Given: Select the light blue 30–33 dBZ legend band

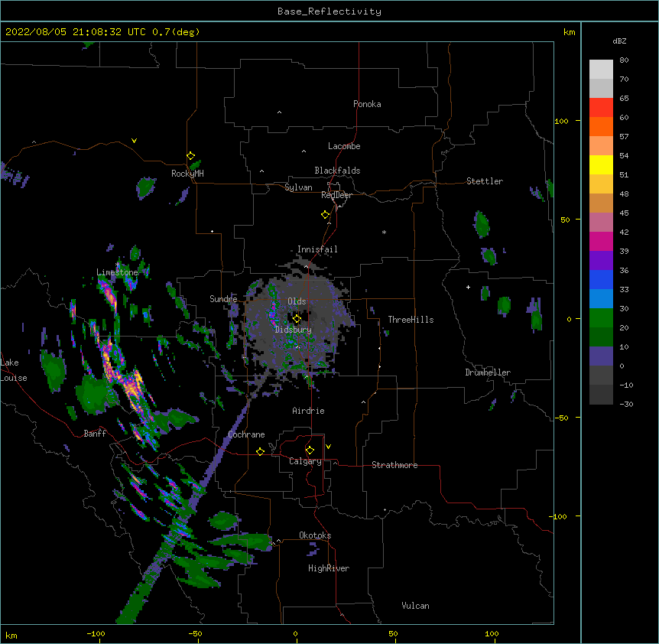Looking at the screenshot, I should (x=601, y=299).
